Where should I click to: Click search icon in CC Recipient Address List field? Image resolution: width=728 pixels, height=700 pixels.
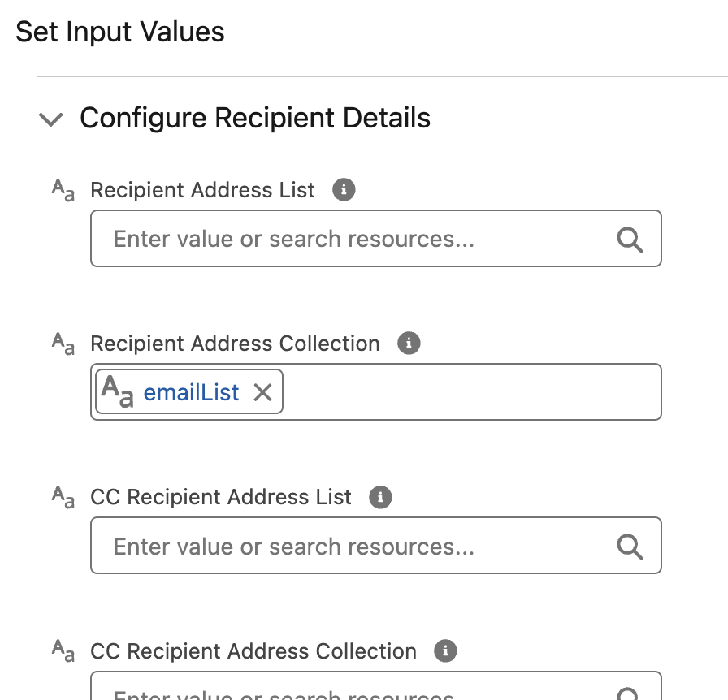pyautogui.click(x=630, y=547)
